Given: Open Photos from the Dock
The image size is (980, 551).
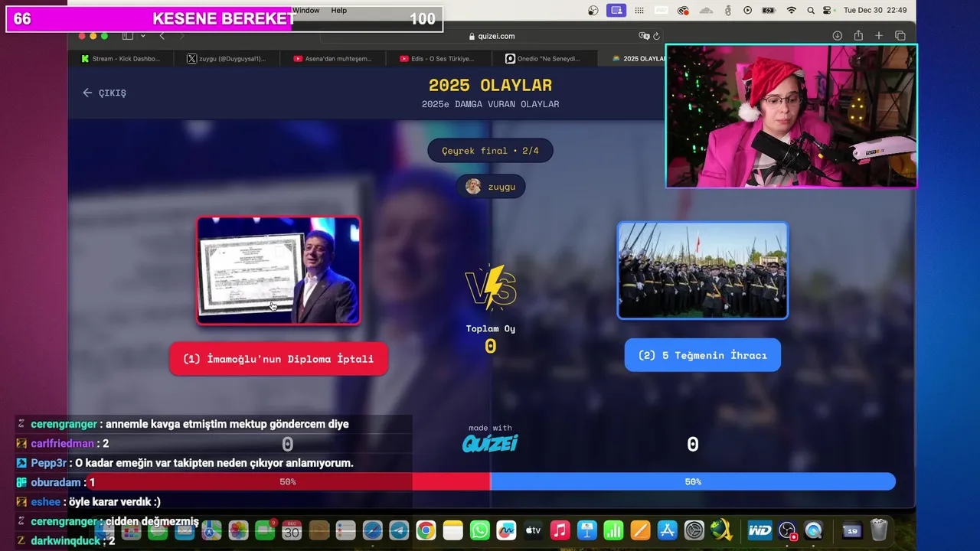Looking at the screenshot, I should point(238,530).
